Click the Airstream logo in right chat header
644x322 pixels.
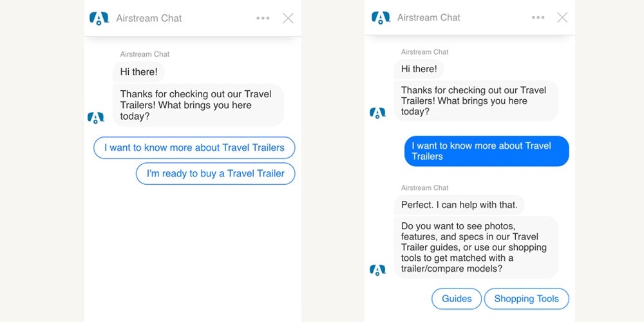[x=381, y=17]
